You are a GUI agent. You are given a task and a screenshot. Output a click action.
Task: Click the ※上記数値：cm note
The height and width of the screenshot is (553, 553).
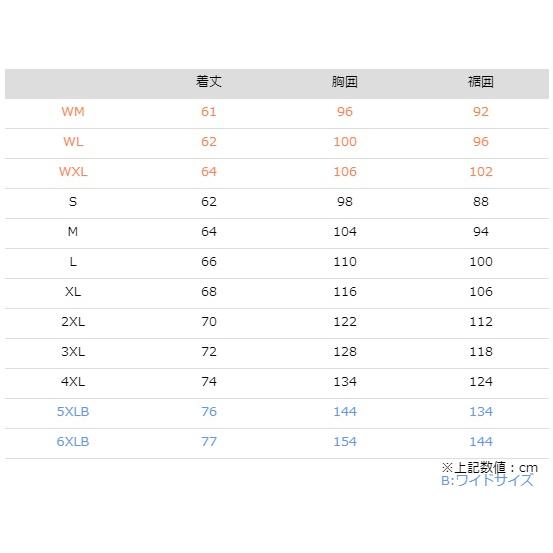490,468
